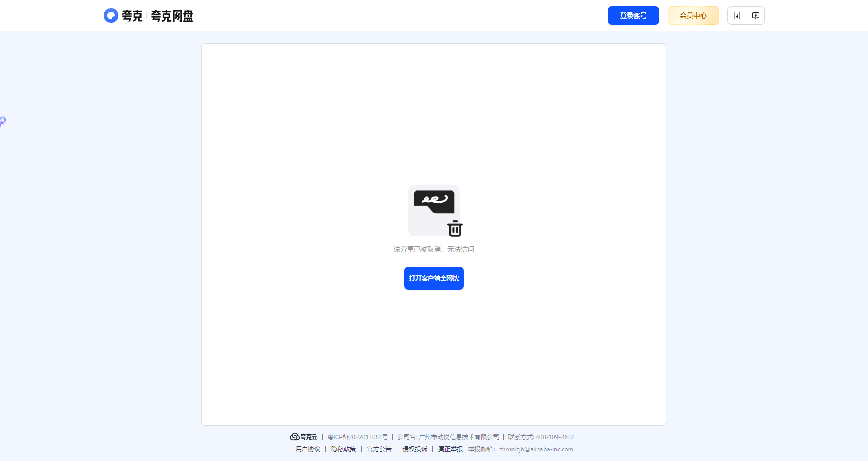Click the contact number 400-109-8622
868x461 pixels.
[x=555, y=437]
